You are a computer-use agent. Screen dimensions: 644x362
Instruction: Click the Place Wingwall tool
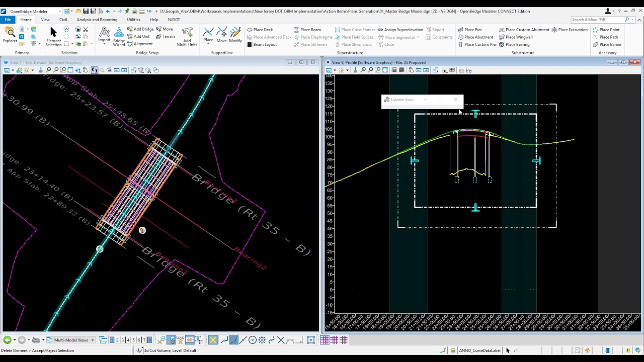pos(516,37)
